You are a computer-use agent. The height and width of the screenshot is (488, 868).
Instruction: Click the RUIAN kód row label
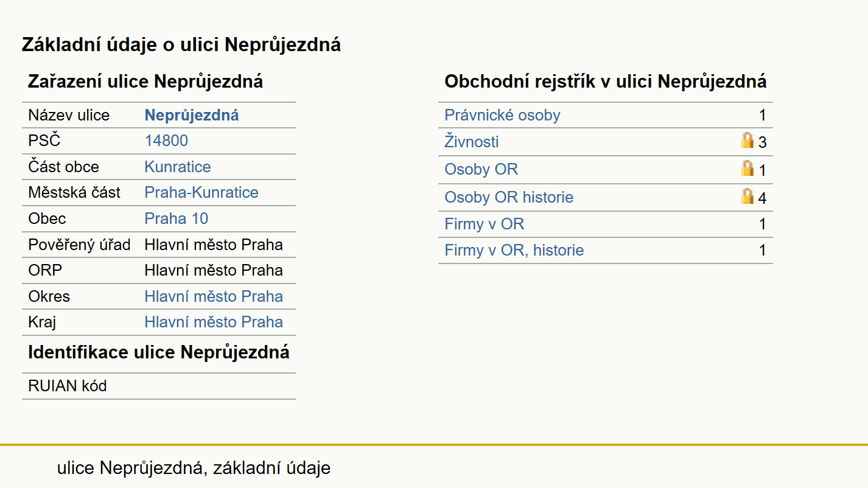click(68, 386)
